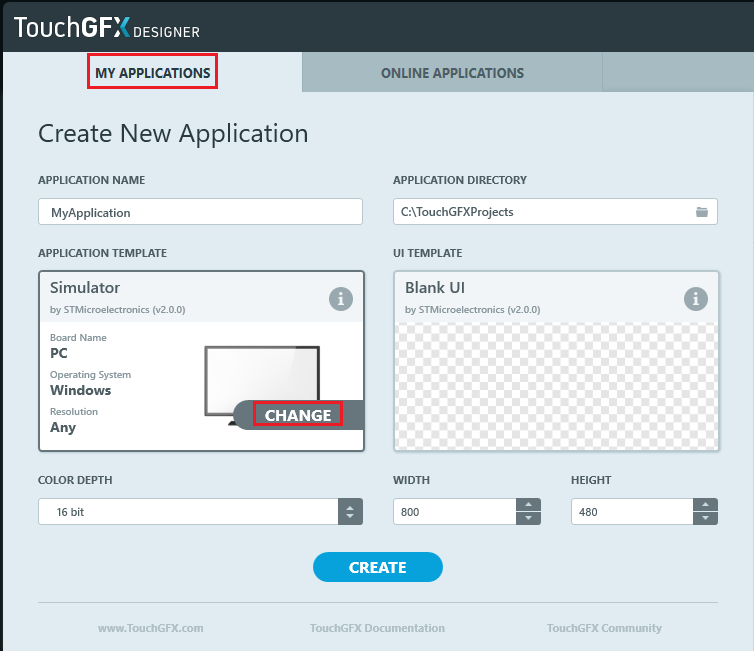Viewport: 754px width, 651px height.
Task: Open the TouchGFX Community link
Action: click(604, 628)
